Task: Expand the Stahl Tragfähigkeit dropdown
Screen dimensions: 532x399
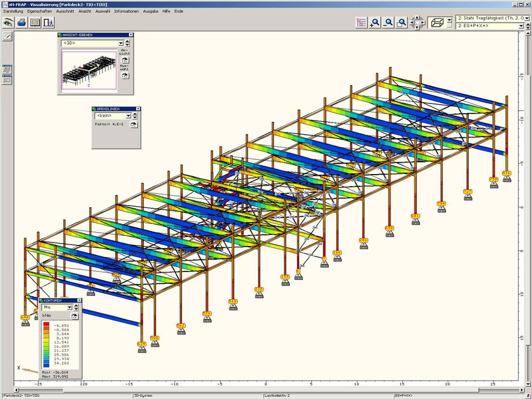Action: pos(526,18)
